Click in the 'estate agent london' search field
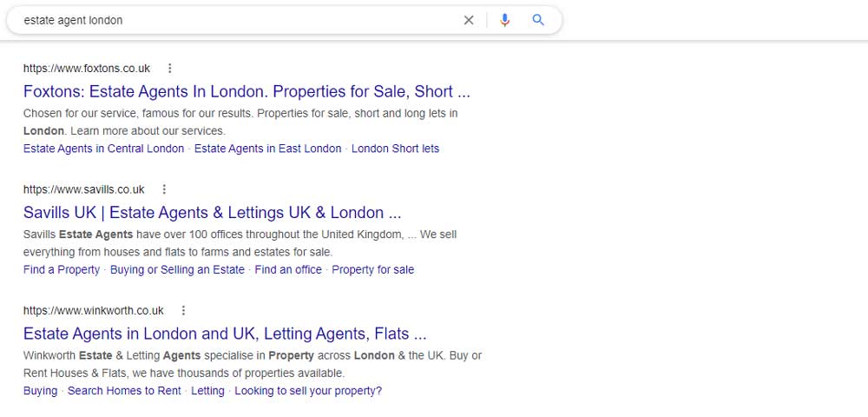Image resolution: width=868 pixels, height=417 pixels. pyautogui.click(x=234, y=20)
